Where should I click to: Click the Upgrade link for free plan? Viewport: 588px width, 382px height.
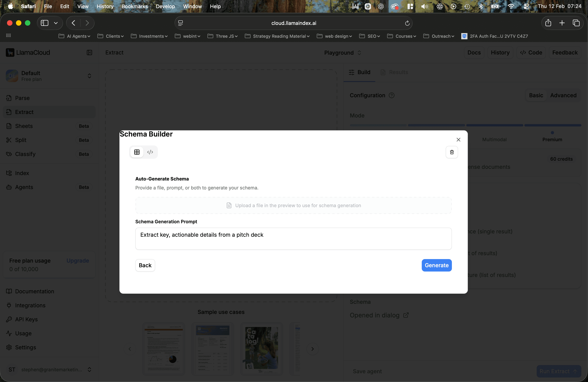pos(77,260)
